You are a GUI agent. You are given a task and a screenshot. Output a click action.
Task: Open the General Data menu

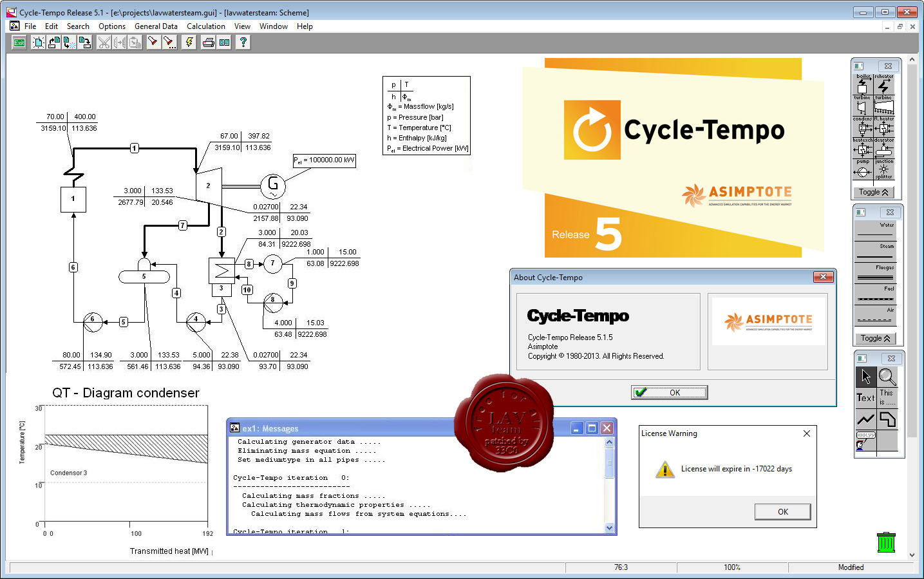(x=156, y=26)
